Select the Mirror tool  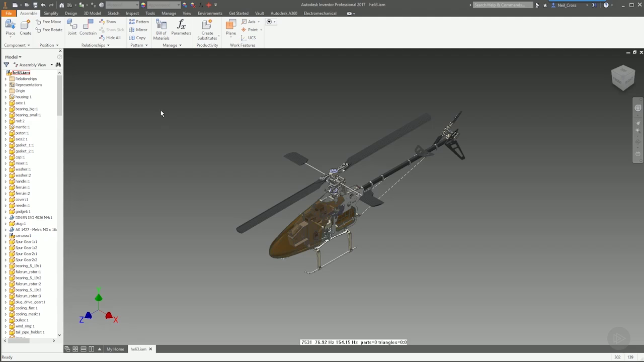[x=138, y=30]
